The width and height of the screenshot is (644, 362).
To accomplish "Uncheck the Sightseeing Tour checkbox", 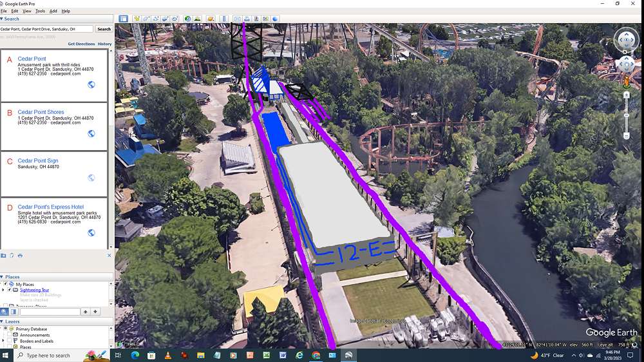I will coord(10,290).
